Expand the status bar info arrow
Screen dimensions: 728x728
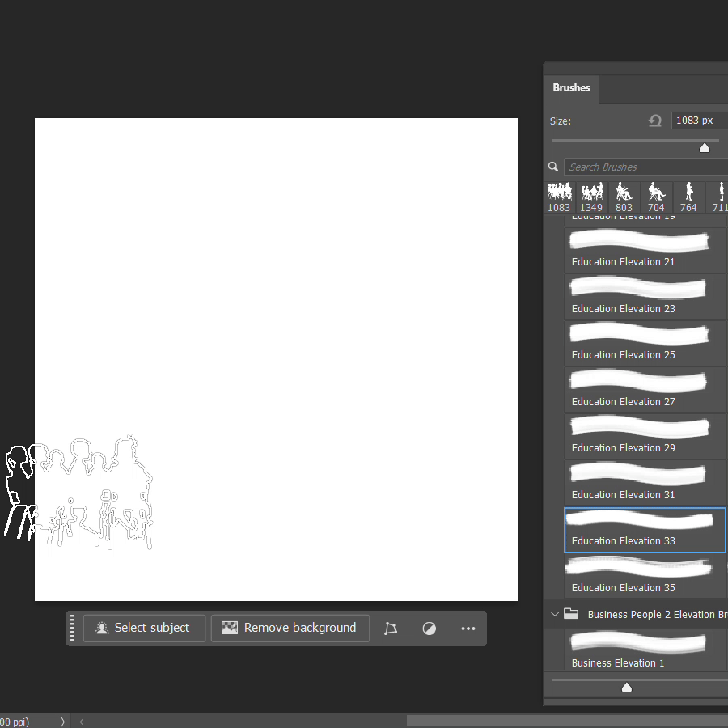tap(62, 722)
